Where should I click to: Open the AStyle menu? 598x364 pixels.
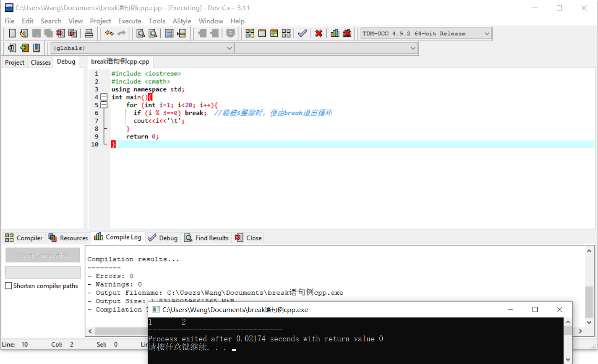(182, 21)
